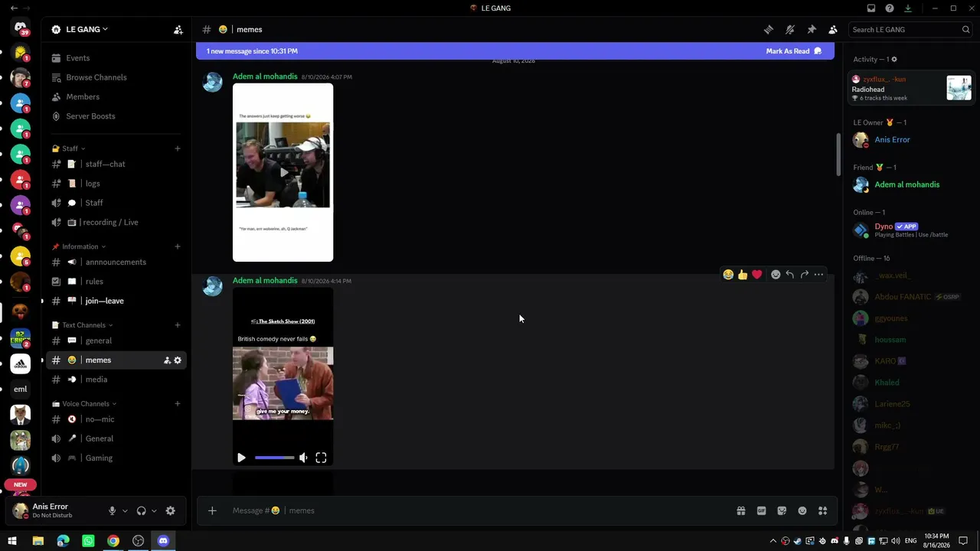The image size is (980, 551).
Task: Open the invite people icon beside LE GANG
Action: (x=178, y=30)
